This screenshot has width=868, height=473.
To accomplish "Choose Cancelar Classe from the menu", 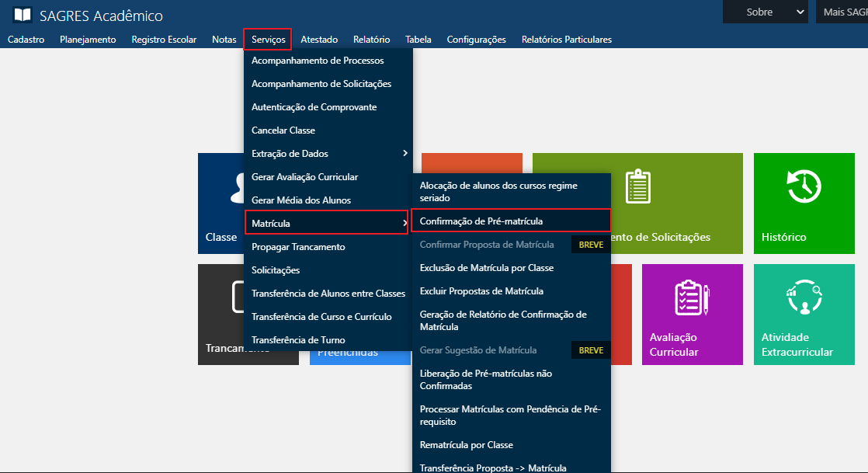I will point(283,130).
